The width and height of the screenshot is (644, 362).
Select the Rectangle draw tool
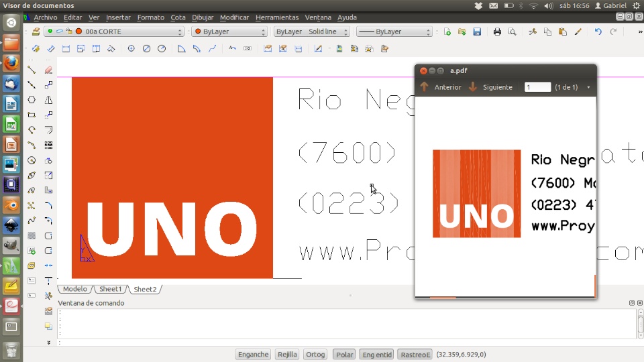click(32, 115)
